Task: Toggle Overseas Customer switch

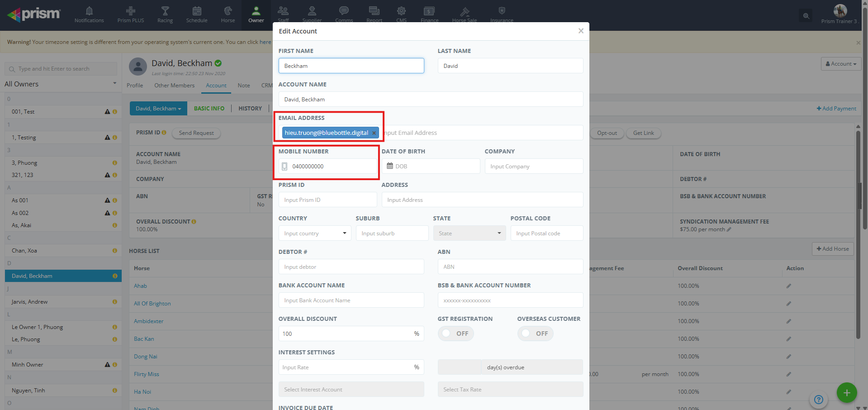Action: (x=535, y=334)
